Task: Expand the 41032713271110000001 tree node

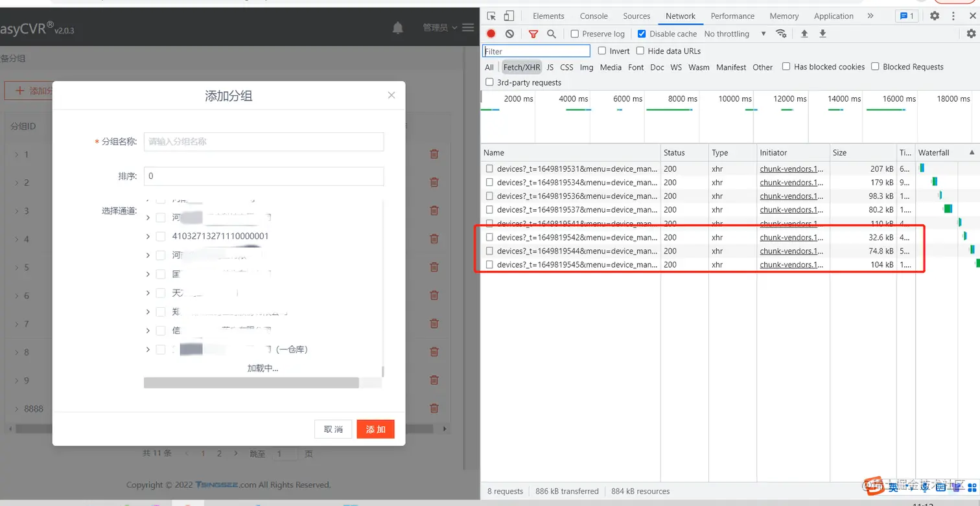Action: click(x=148, y=236)
